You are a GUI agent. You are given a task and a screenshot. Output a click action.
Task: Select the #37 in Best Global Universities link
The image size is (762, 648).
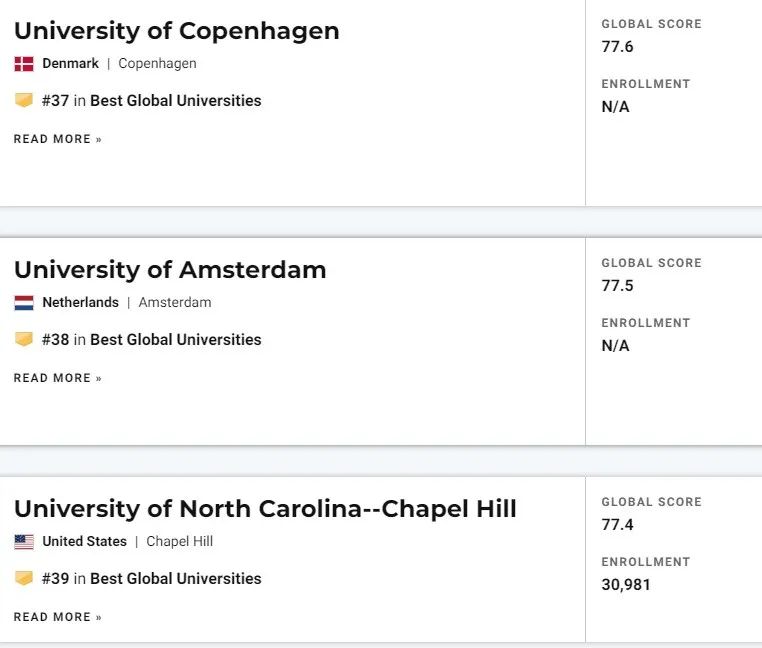tap(152, 101)
